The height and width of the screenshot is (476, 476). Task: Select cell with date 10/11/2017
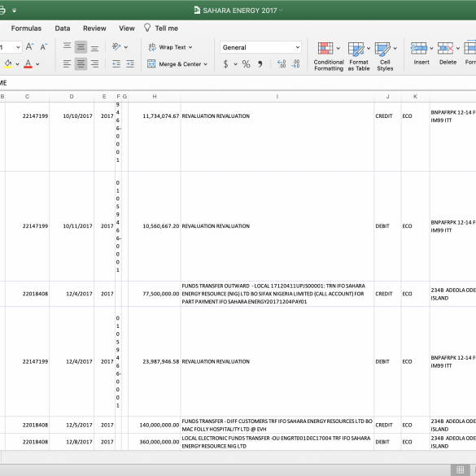(x=72, y=226)
